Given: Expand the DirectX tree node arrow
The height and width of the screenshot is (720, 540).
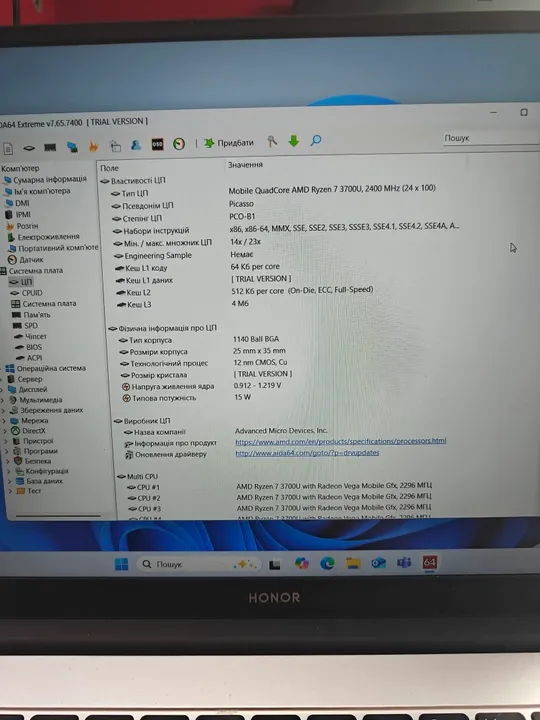Looking at the screenshot, I should 6,431.
